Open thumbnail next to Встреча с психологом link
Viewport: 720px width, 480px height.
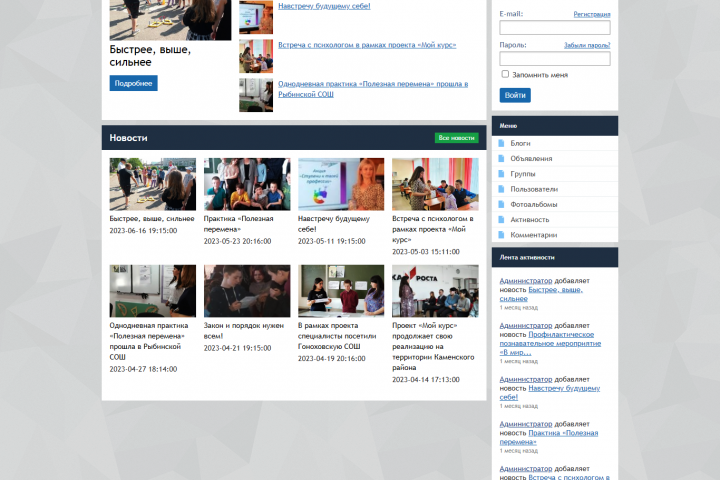pos(256,56)
